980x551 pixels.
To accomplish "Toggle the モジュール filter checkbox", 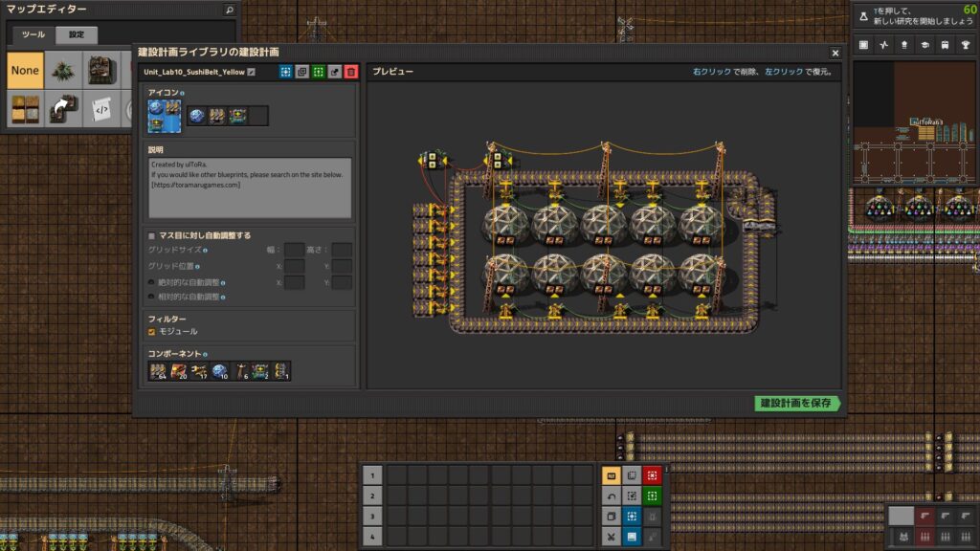I will (151, 332).
